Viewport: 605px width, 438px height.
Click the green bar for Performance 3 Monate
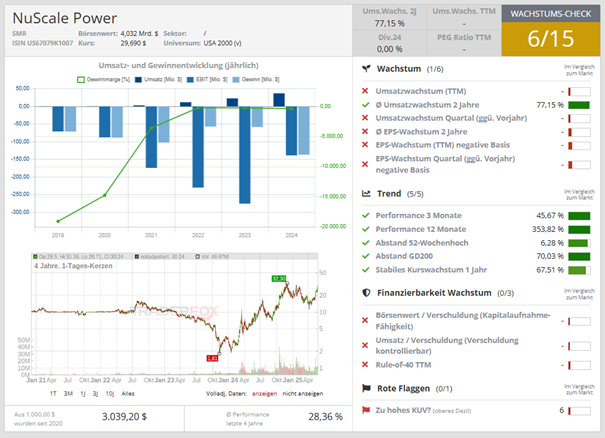click(579, 216)
